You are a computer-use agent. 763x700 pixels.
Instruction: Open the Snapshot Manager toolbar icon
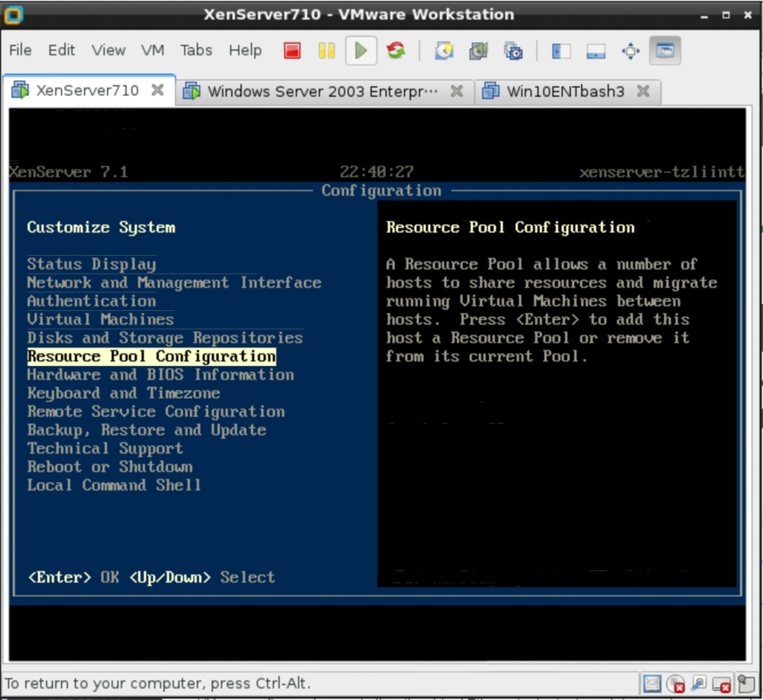coord(513,51)
